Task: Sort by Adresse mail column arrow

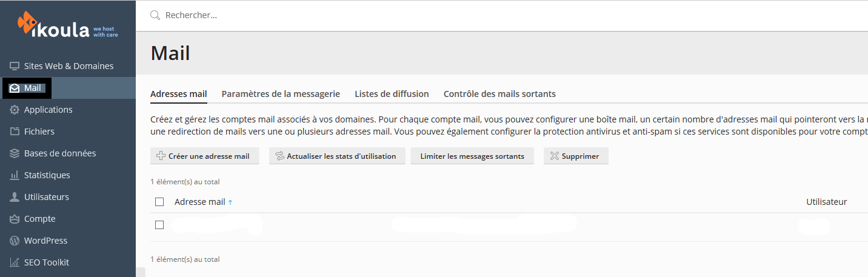Action: click(230, 202)
